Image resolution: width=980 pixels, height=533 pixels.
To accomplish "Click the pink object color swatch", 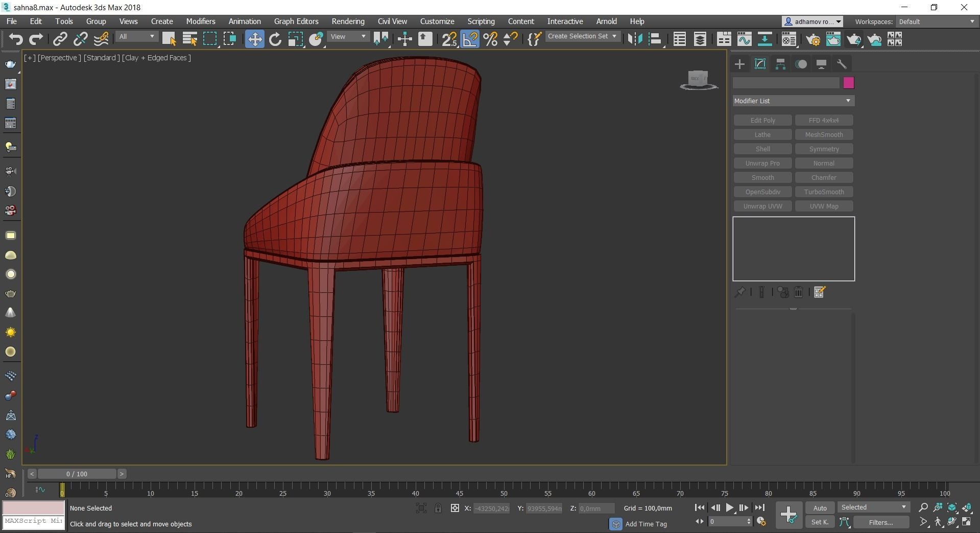I will pos(848,83).
